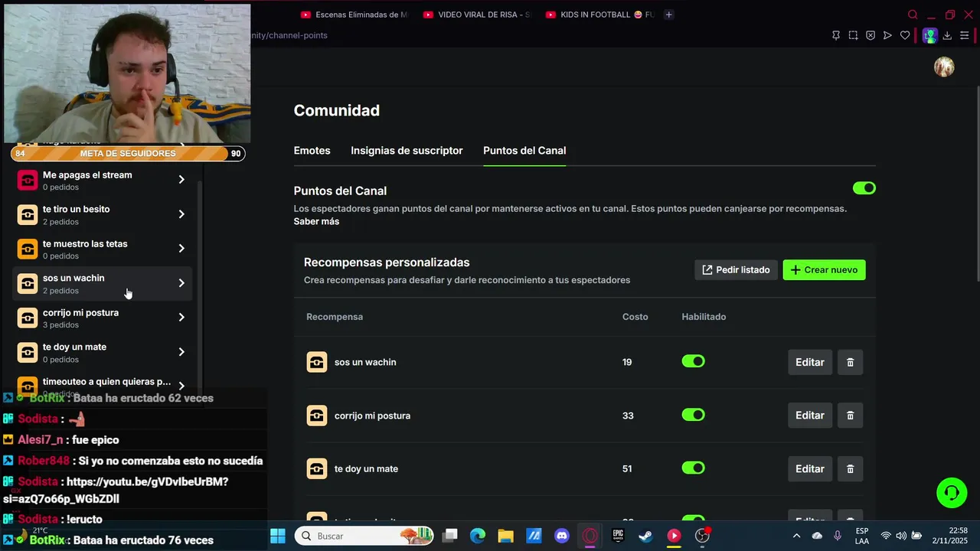Image resolution: width=980 pixels, height=551 pixels.
Task: Open the ad blocker shield icon
Action: click(x=871, y=35)
